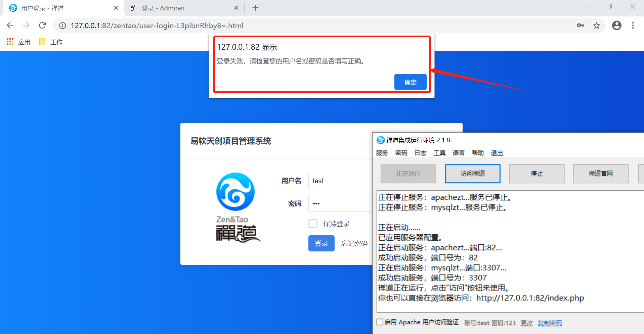Click the alert message 登录失败 text
The width and height of the screenshot is (644, 334).
point(291,61)
